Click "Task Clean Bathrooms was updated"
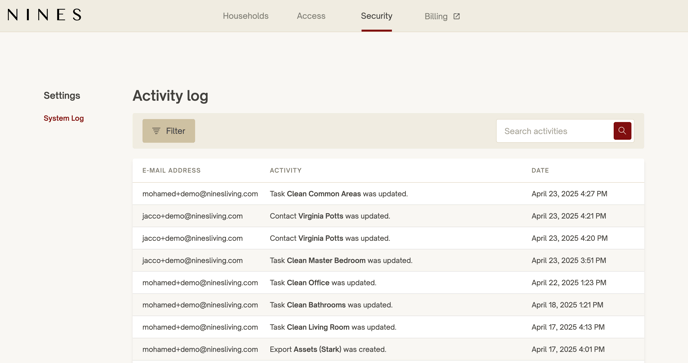This screenshot has width=688, height=363. [x=331, y=305]
